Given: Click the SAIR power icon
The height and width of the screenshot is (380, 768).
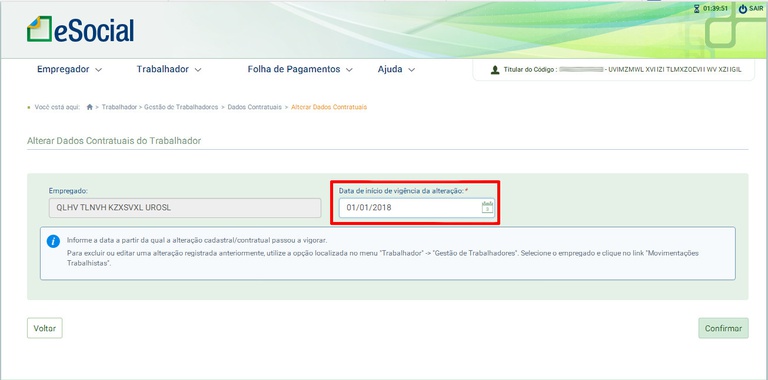Looking at the screenshot, I should (743, 9).
